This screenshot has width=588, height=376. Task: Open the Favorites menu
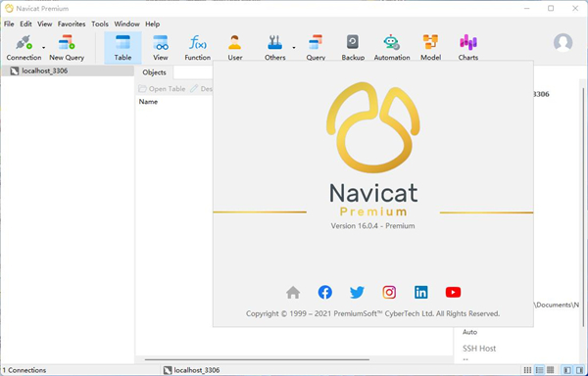click(72, 23)
